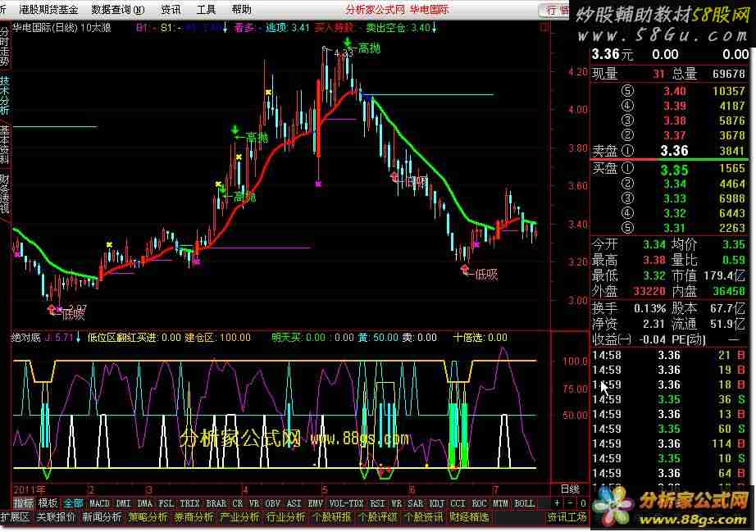Click the 高抛 arrow marker at 4.33 peak
756x532 pixels.
coord(348,43)
